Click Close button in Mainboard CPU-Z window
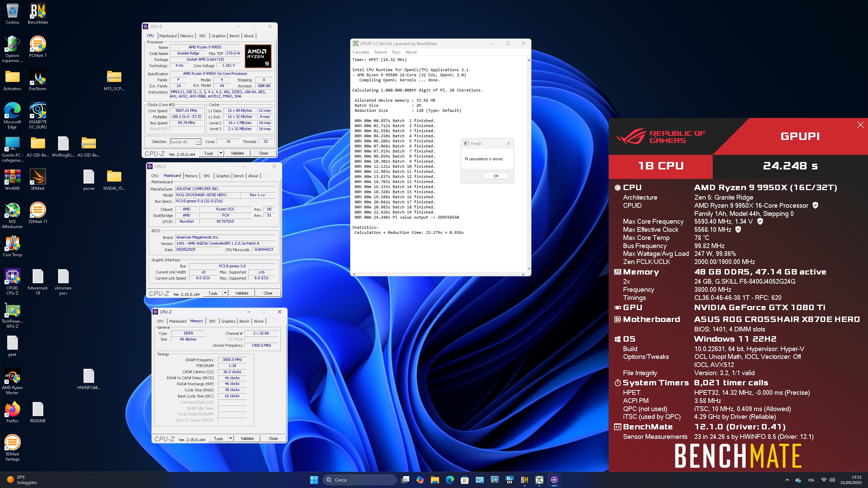Viewport: 868px width, 488px height. [x=268, y=293]
